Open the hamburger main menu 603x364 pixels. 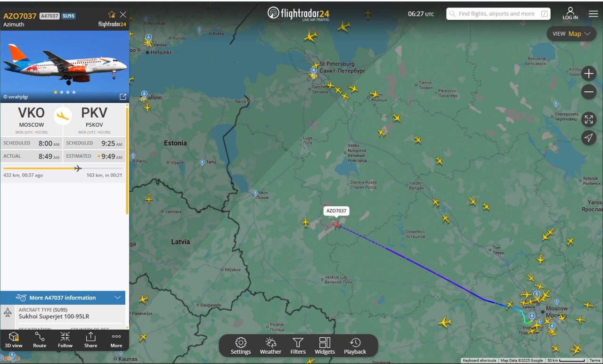point(593,14)
